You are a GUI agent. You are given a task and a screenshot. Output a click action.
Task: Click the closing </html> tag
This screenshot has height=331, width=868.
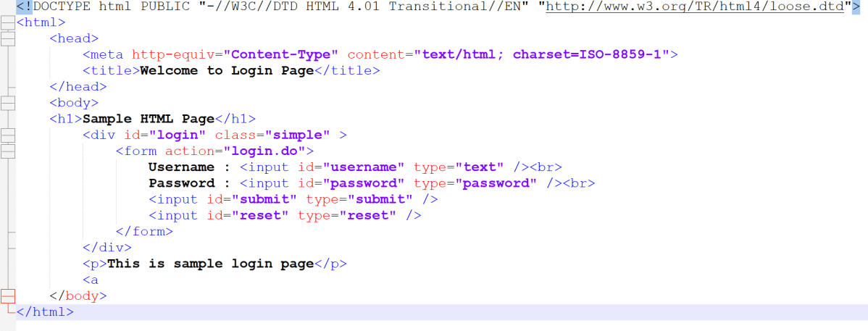tap(45, 311)
